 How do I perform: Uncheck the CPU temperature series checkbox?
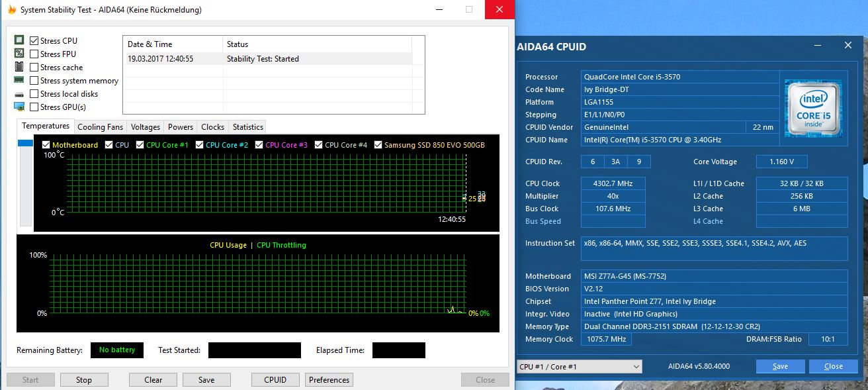108,145
